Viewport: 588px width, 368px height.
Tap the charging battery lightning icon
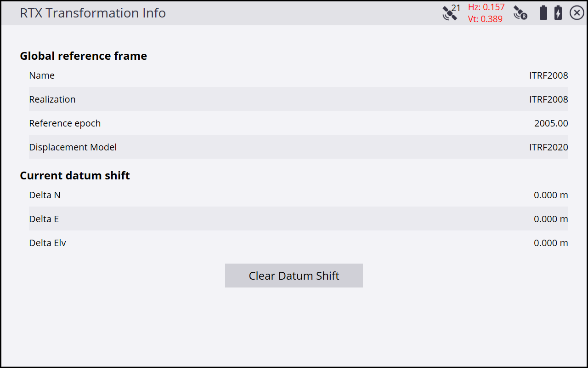coord(558,13)
